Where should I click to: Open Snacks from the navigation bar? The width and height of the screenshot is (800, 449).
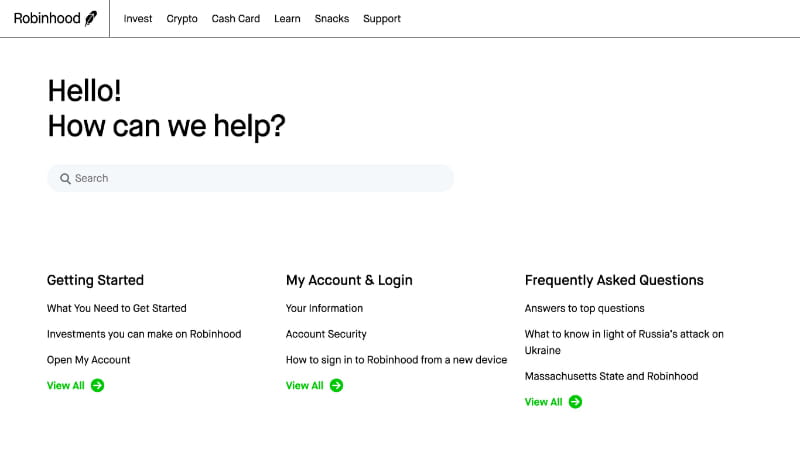[x=332, y=19]
